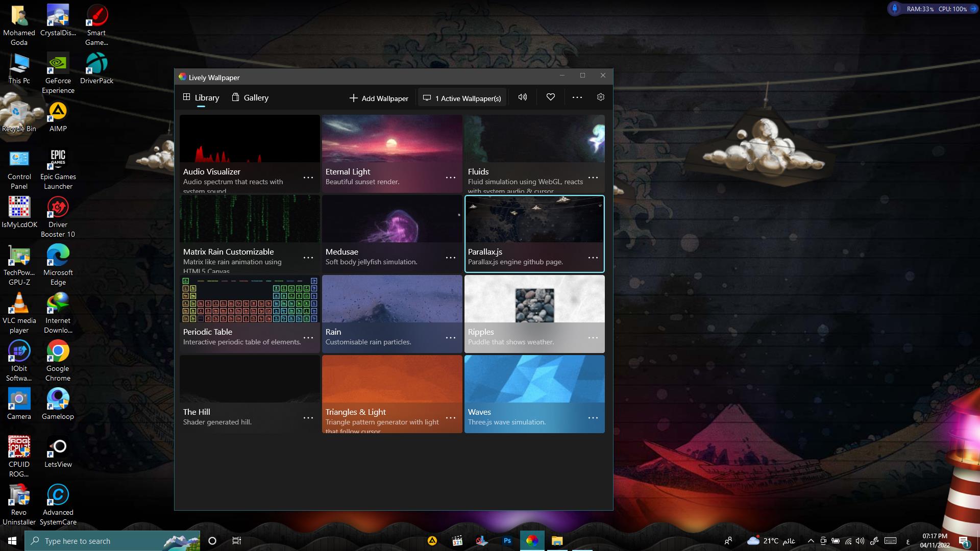Open the toolbar three-dots overflow menu

[577, 97]
